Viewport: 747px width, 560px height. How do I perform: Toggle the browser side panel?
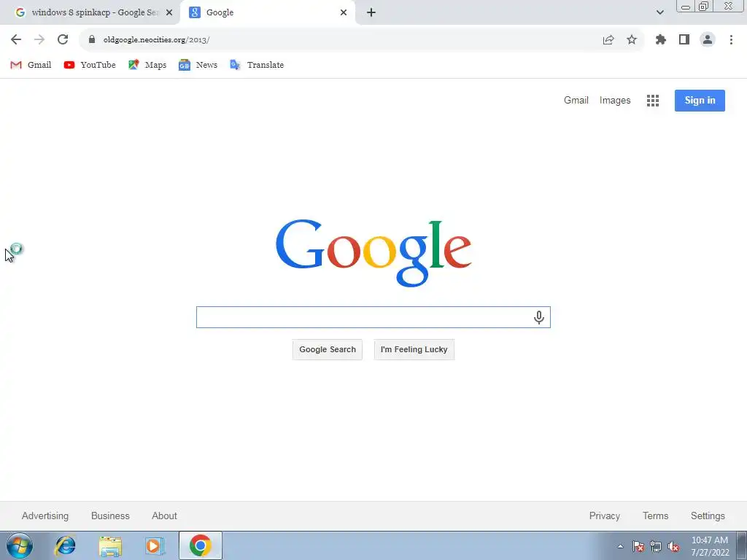[x=684, y=39]
